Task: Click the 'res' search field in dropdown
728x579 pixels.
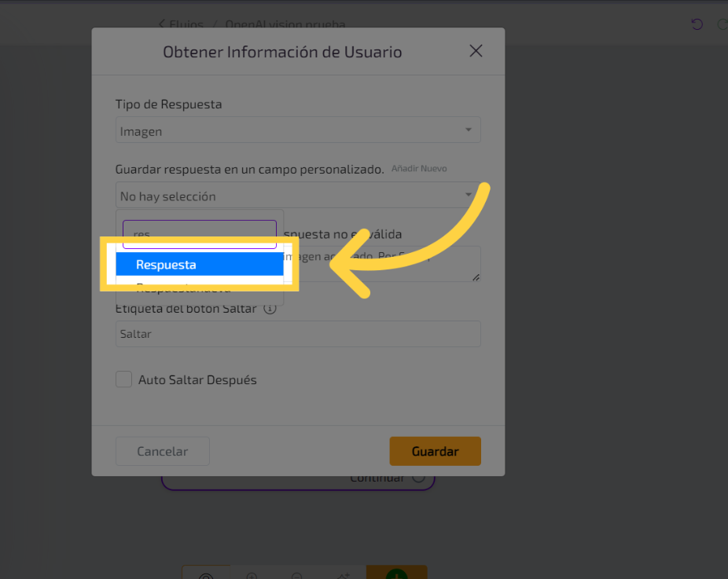Action: click(200, 233)
